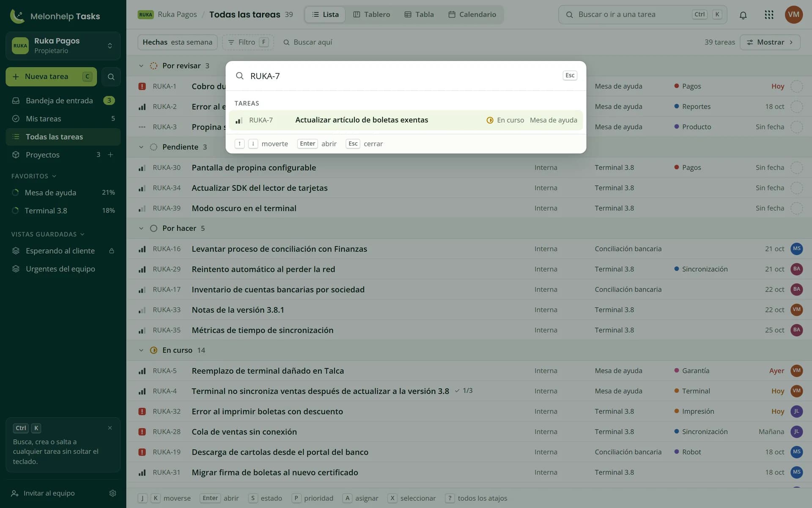The image size is (812, 508).
Task: Click urgent priority icon on RUKA-19
Action: tap(142, 452)
